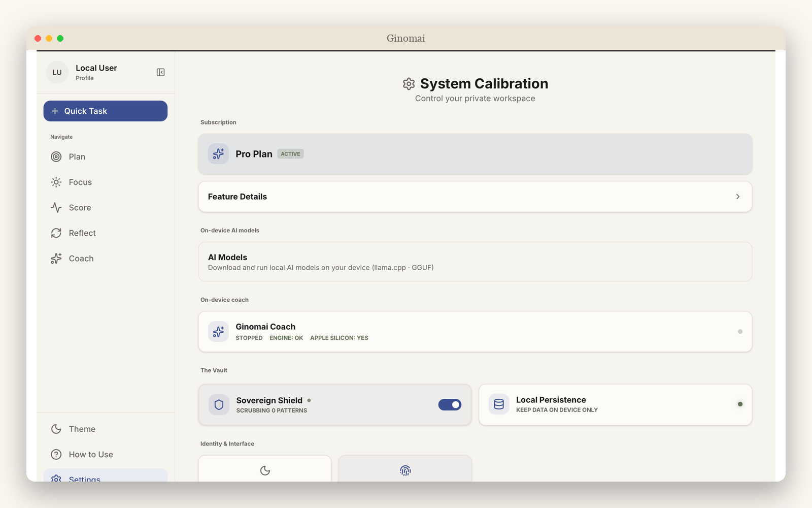Click the System Calibration gear icon
This screenshot has height=508, width=812.
(x=409, y=83)
